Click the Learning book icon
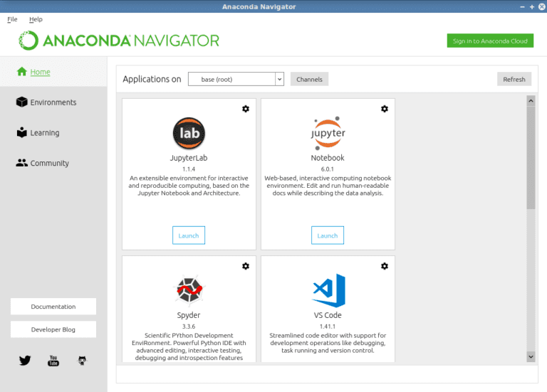Image resolution: width=547 pixels, height=392 pixels. (x=21, y=132)
